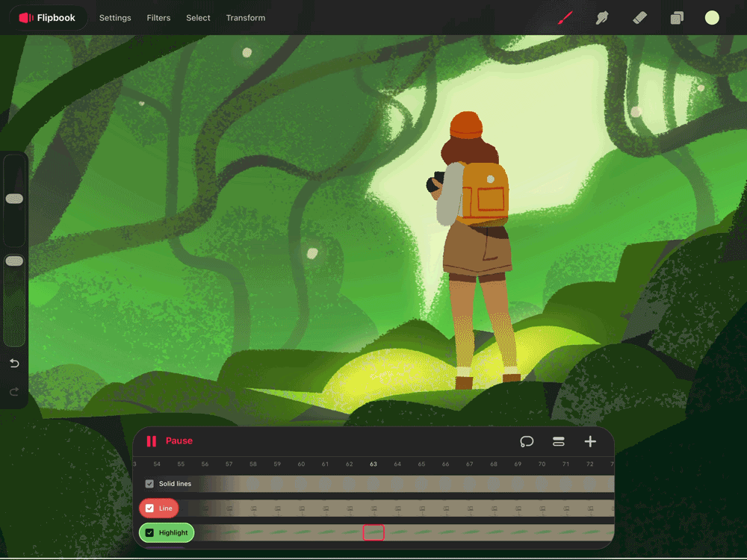Click the Redo arrow

pyautogui.click(x=14, y=391)
